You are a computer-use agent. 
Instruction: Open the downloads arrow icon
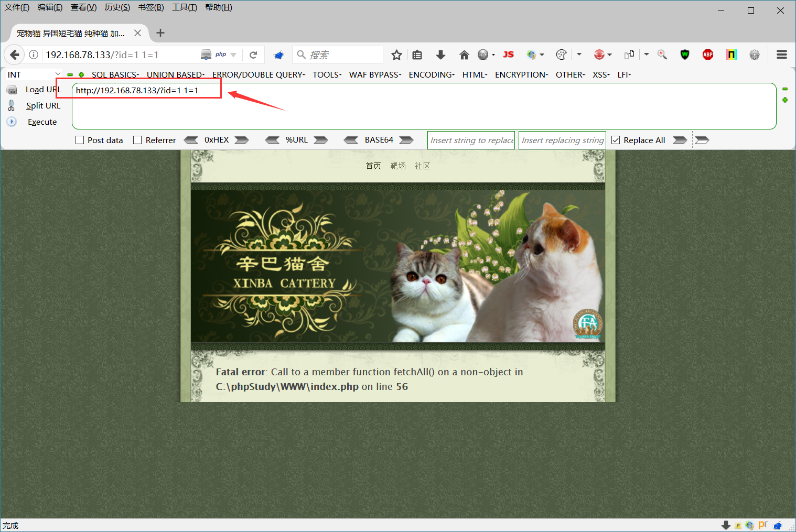pos(440,55)
